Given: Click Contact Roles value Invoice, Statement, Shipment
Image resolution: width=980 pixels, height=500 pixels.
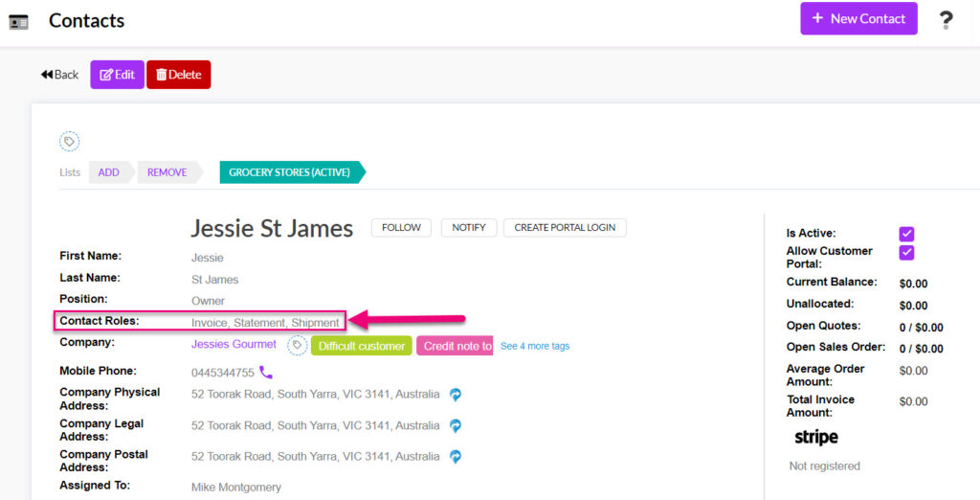Looking at the screenshot, I should pyautogui.click(x=265, y=323).
